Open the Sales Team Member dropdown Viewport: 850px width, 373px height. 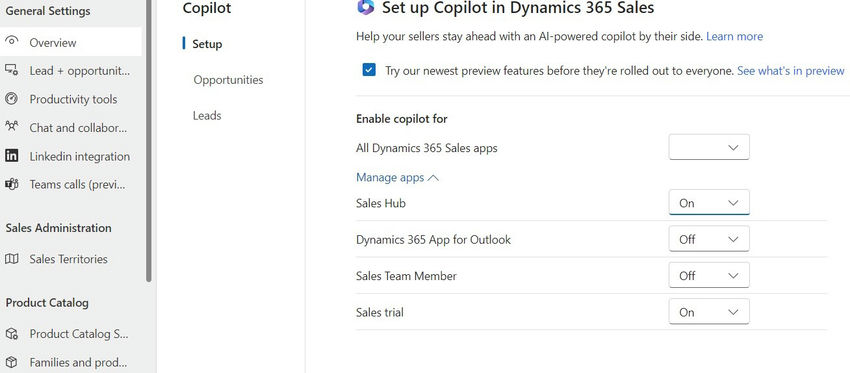tap(709, 275)
